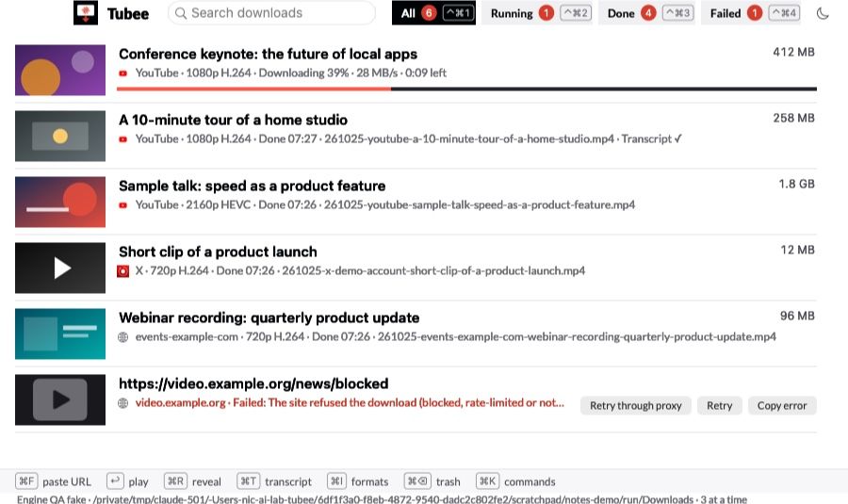This screenshot has width=848, height=504.
Task: Switch to the Failed filter tab
Action: click(x=751, y=13)
